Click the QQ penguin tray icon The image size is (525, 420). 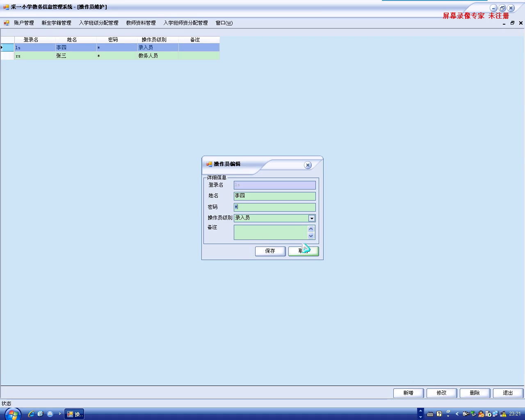481,414
